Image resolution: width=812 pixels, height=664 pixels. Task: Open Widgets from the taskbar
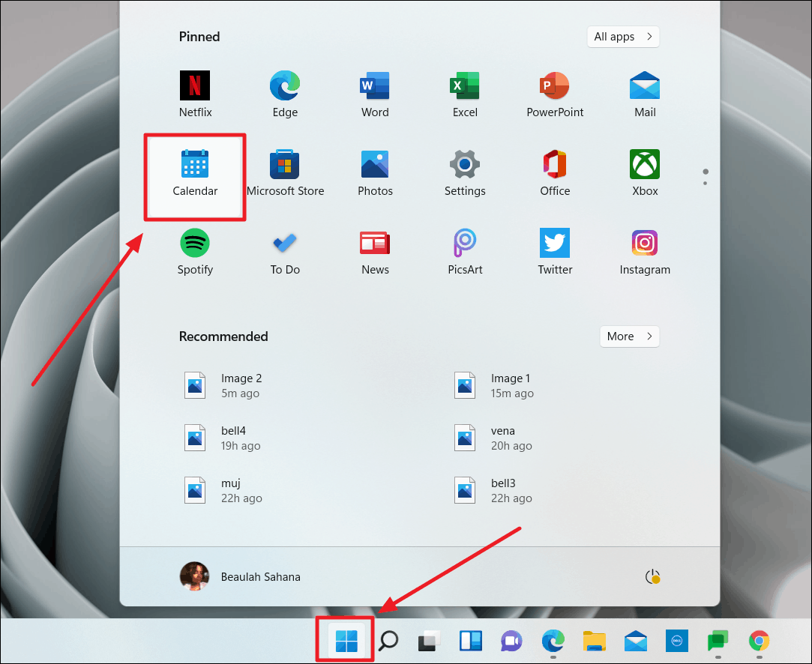coord(471,642)
